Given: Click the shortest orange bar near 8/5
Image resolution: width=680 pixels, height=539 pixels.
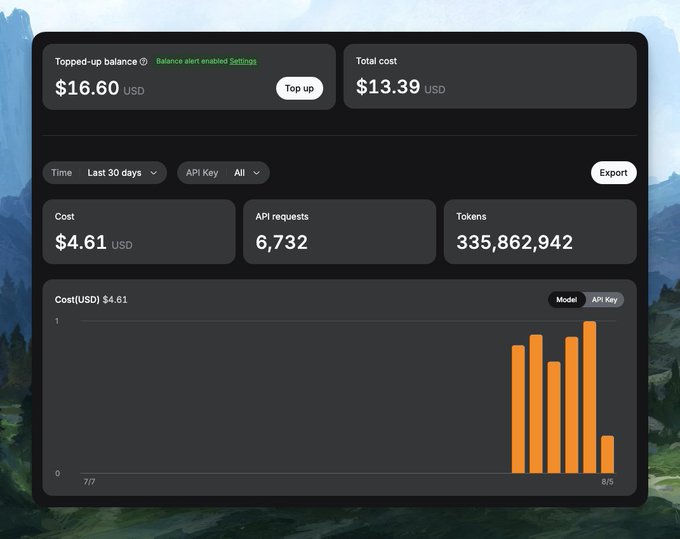Looking at the screenshot, I should pyautogui.click(x=607, y=454).
